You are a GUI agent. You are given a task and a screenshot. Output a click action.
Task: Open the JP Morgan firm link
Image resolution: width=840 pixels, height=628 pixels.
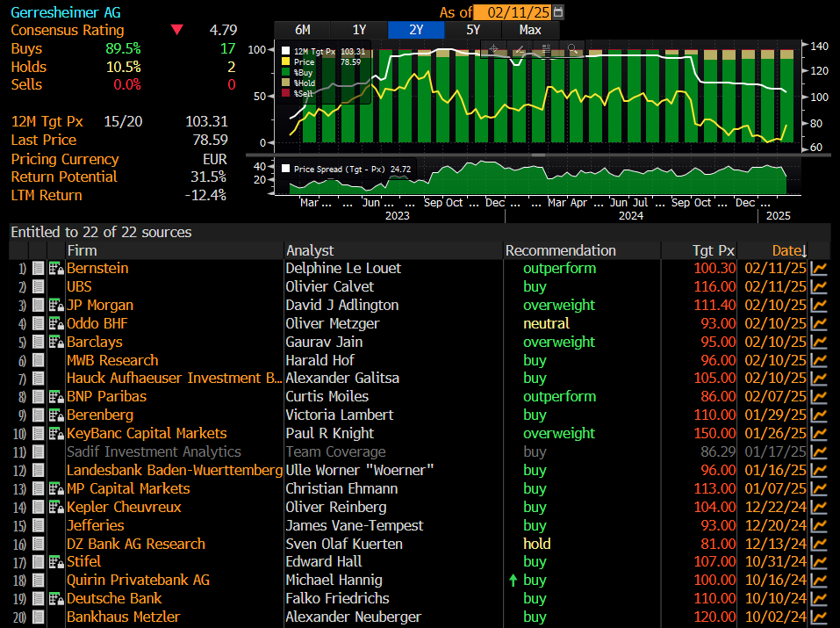point(100,305)
